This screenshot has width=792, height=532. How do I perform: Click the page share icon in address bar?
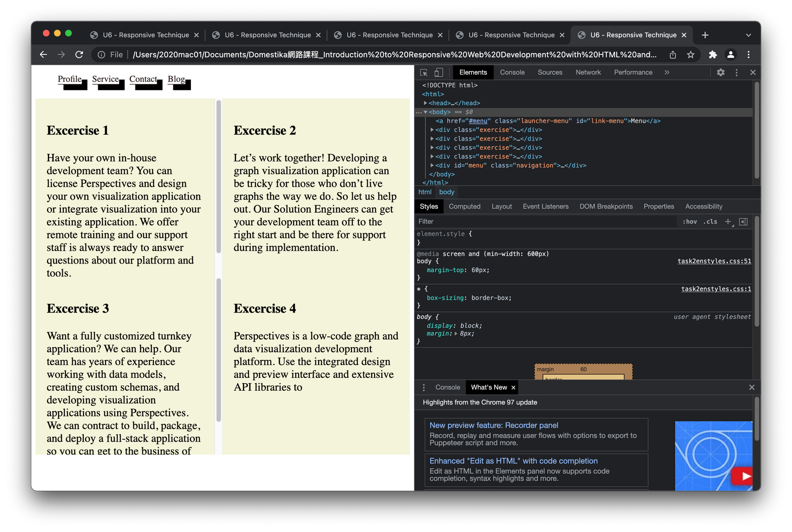[x=673, y=55]
